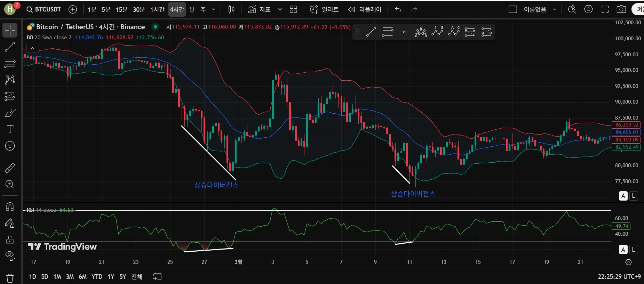
Task: Select the brush drawing tool
Action: point(10,113)
